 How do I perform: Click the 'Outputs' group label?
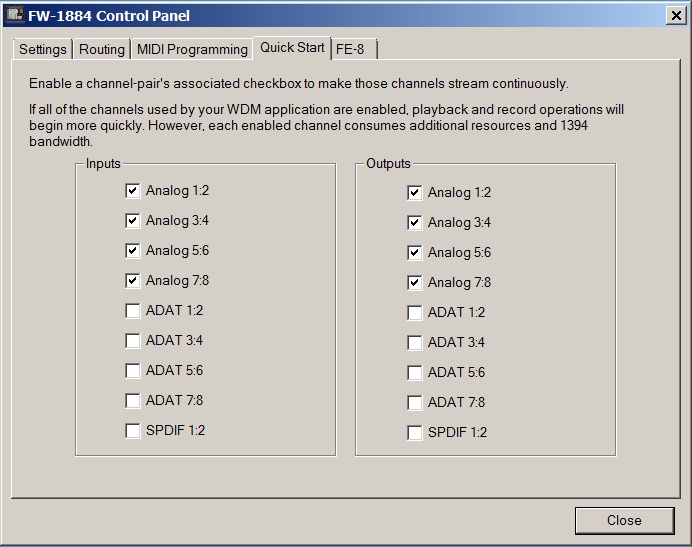click(x=388, y=163)
